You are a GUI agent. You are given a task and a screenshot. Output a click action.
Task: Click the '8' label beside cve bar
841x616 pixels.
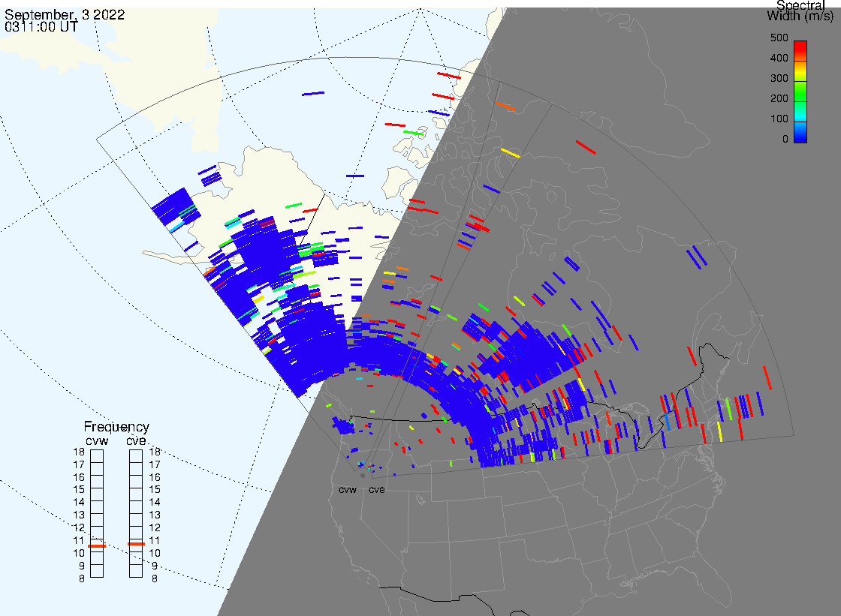pyautogui.click(x=155, y=579)
